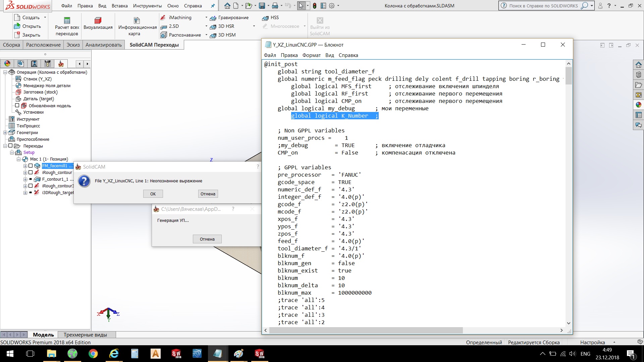This screenshot has width=644, height=362.
Task: Expand the Геометрии tree node
Action: 5,132
